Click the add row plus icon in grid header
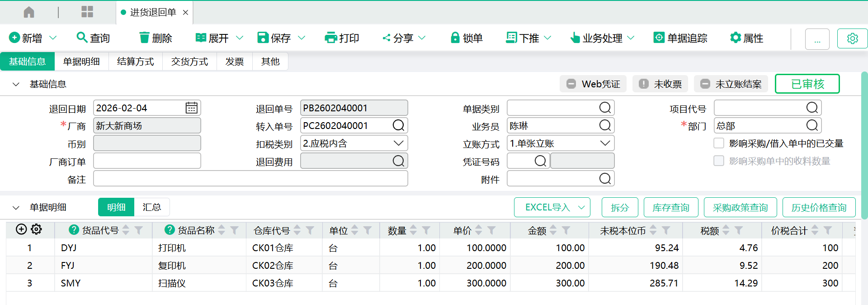 [21, 229]
